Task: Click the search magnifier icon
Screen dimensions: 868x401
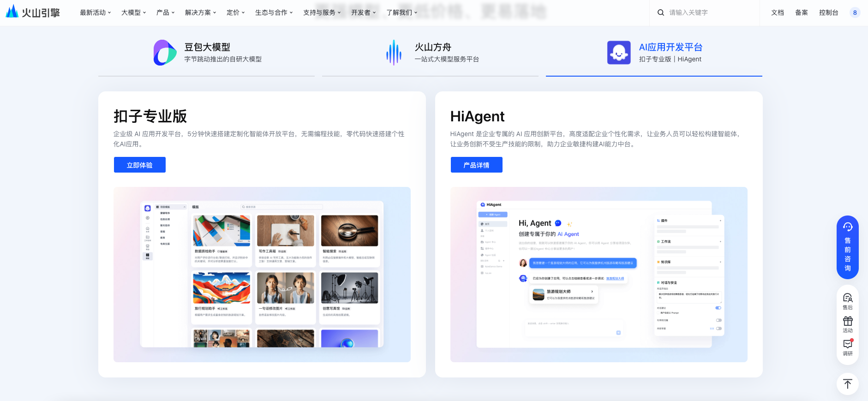Action: point(661,12)
